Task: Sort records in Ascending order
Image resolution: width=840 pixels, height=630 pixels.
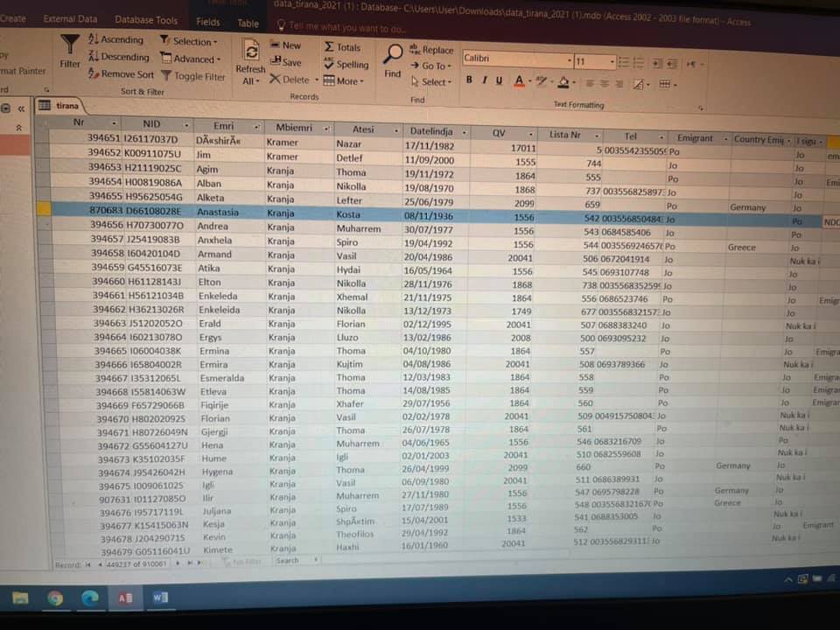Action: click(x=115, y=40)
